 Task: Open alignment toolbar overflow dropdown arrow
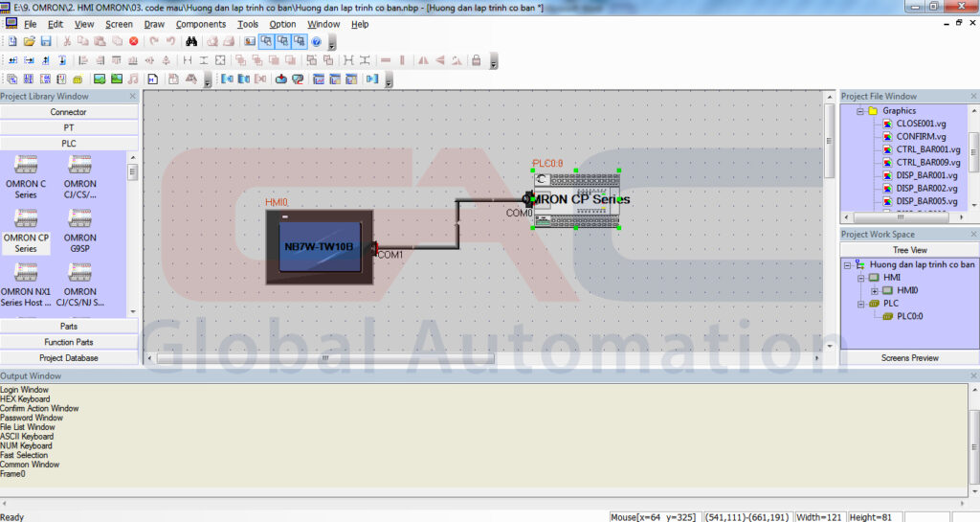point(494,62)
